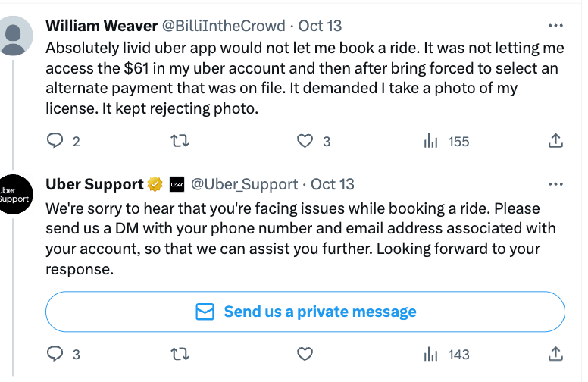Share Uber Support's reply
Viewport: 588px width, 382px height.
coord(555,354)
